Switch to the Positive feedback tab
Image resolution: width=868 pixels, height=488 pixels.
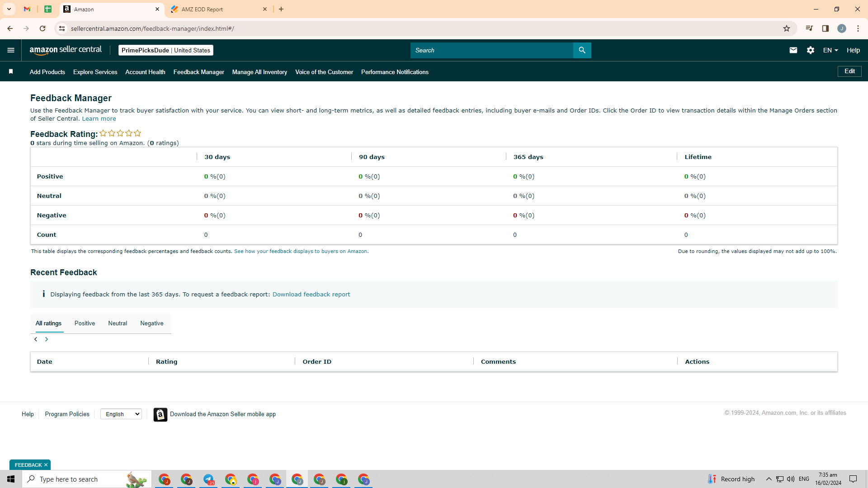[85, 324]
